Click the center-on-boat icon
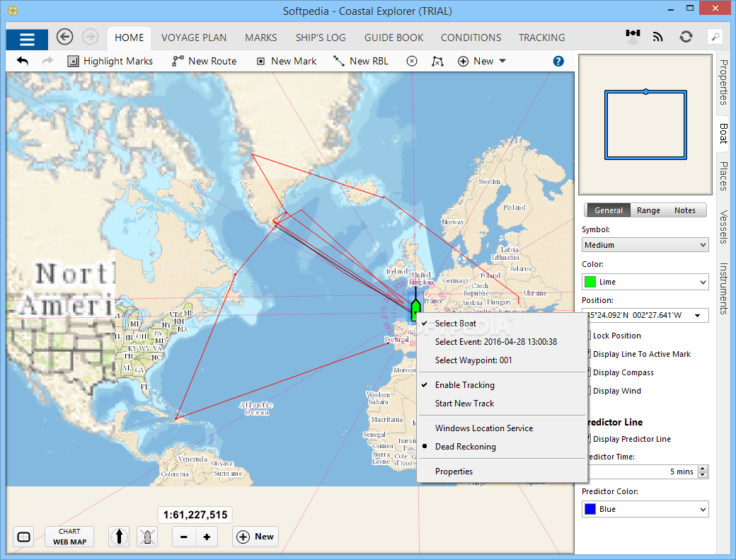 click(x=147, y=537)
